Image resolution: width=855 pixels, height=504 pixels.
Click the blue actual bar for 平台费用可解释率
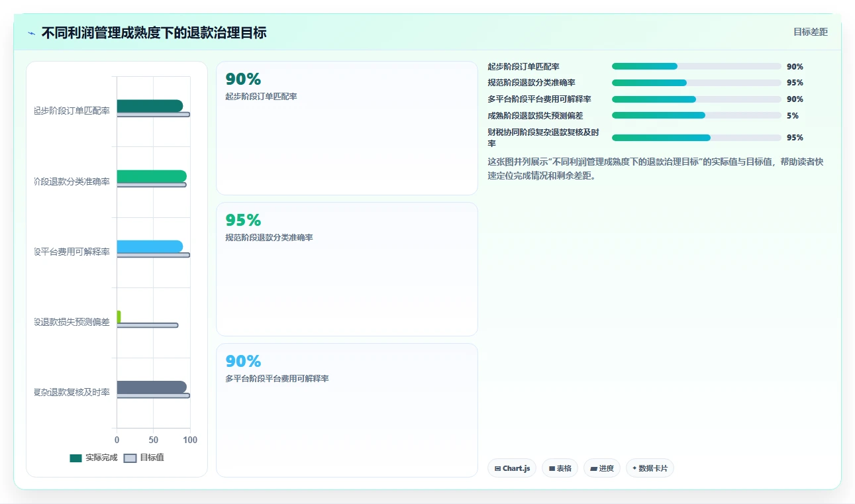tap(150, 246)
